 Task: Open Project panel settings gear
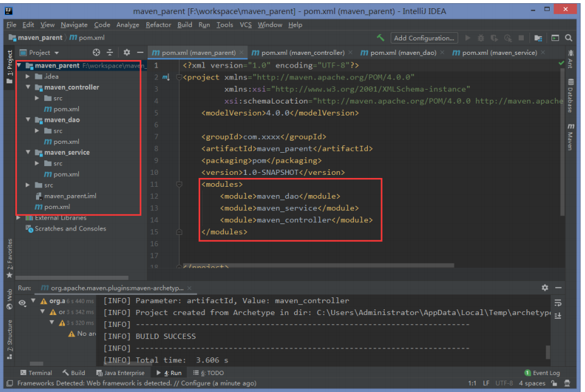[127, 52]
